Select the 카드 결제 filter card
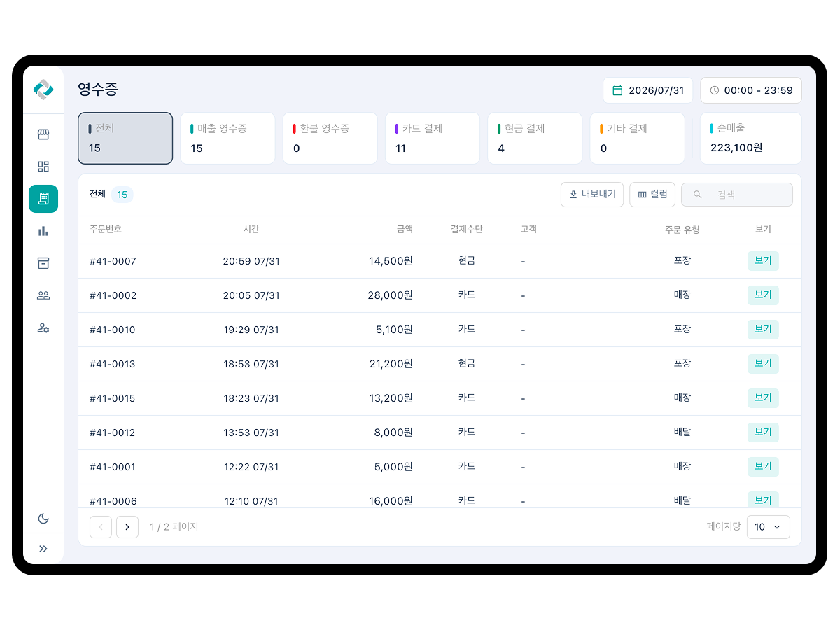Image resolution: width=840 pixels, height=630 pixels. 433,139
